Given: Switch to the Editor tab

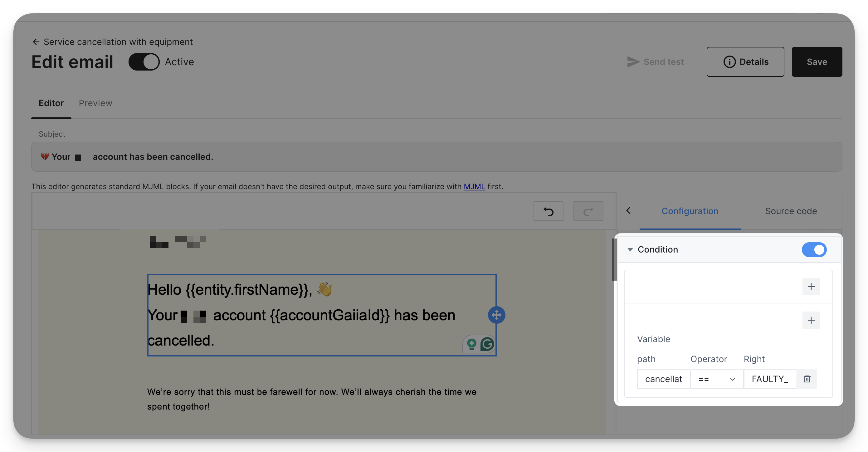Looking at the screenshot, I should pos(51,103).
